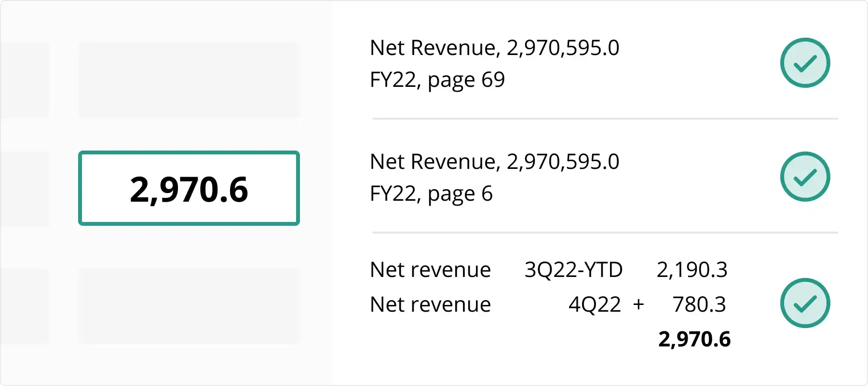Select the empty grey cell below 2,970.6
Image resolution: width=868 pixels, height=386 pixels.
pos(189,306)
